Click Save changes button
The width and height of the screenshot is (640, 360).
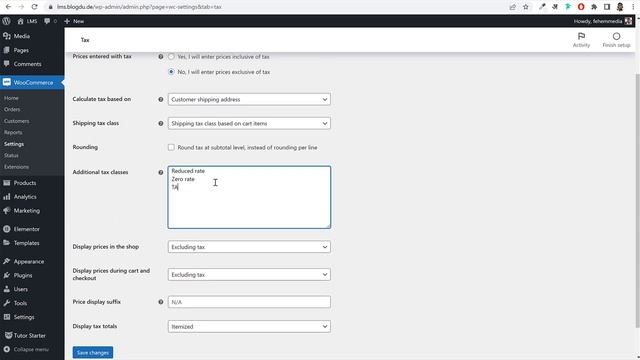(x=93, y=352)
